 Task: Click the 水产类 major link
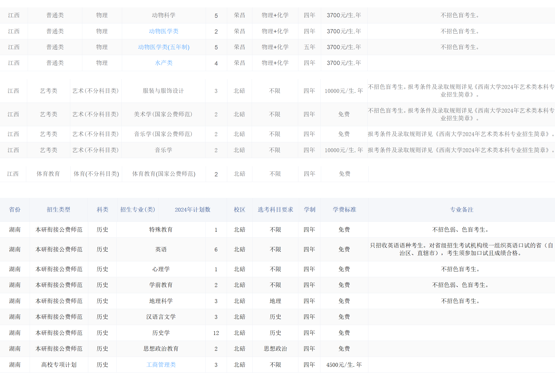pyautogui.click(x=163, y=63)
